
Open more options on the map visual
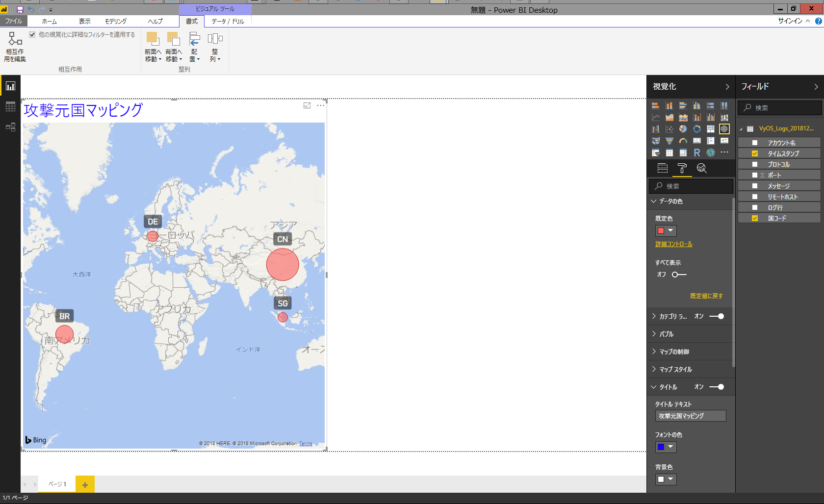321,105
